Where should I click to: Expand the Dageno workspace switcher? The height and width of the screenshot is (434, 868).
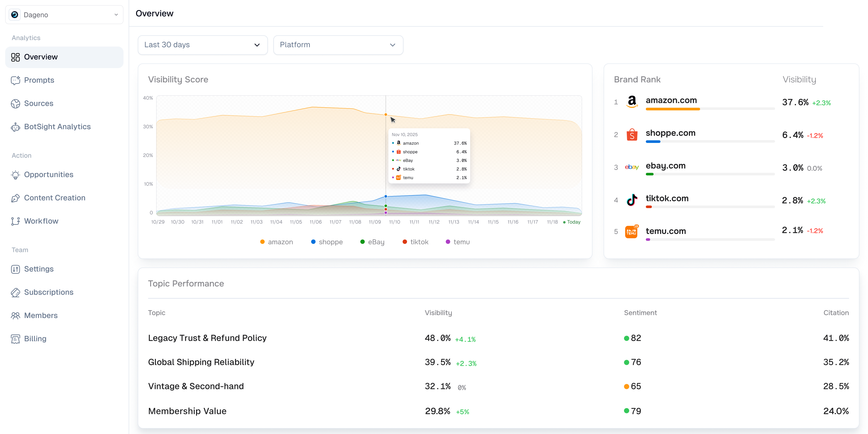[64, 15]
